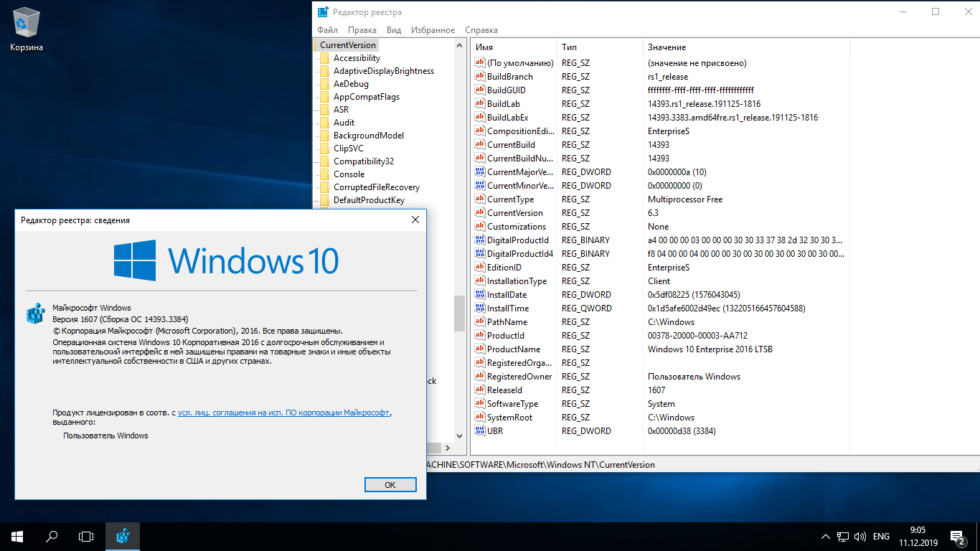This screenshot has height=551, width=980.
Task: Click the volume speaker tray icon
Action: (x=859, y=537)
